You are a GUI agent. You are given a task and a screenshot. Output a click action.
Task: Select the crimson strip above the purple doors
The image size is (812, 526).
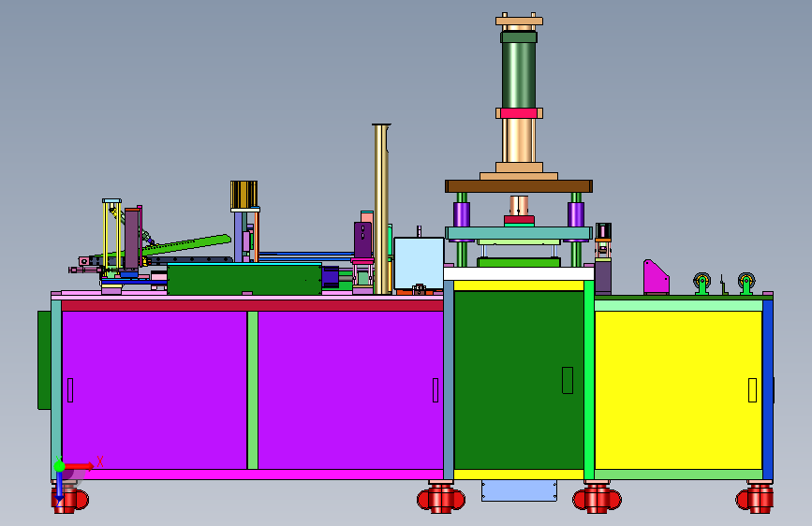(252, 305)
